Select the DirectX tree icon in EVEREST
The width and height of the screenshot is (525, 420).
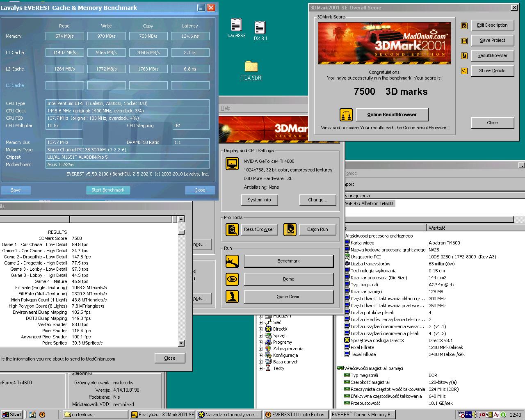click(x=268, y=329)
